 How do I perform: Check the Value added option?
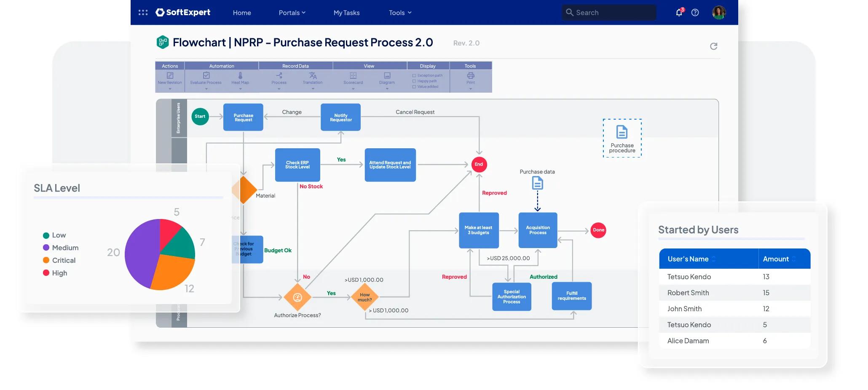[x=414, y=87]
